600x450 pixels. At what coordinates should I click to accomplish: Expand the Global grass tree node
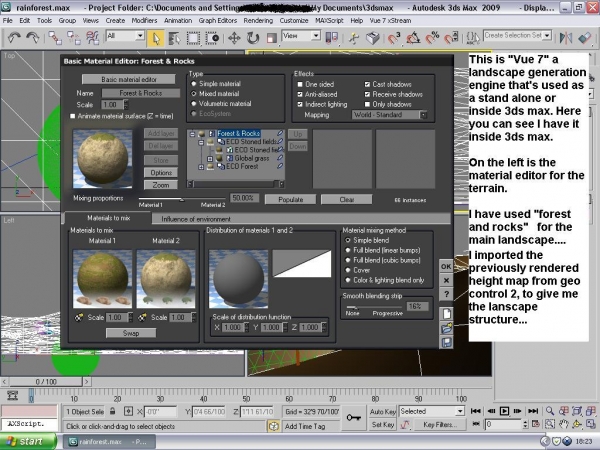click(x=210, y=158)
